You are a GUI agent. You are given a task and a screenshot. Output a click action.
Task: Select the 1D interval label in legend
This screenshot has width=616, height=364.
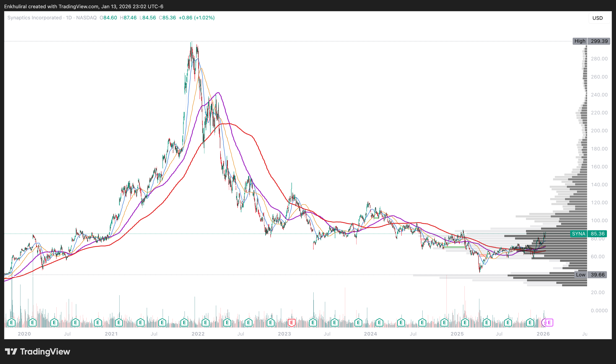(69, 18)
